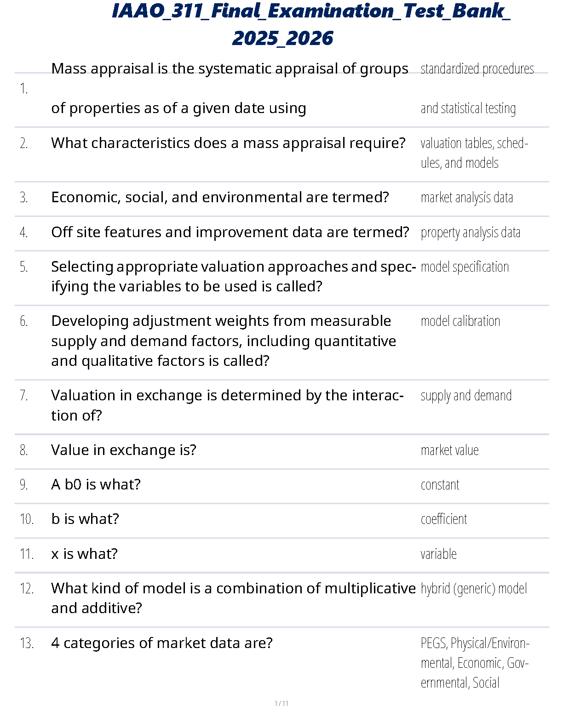Select the 'valuation tables, schedules, and models' answer

click(474, 153)
